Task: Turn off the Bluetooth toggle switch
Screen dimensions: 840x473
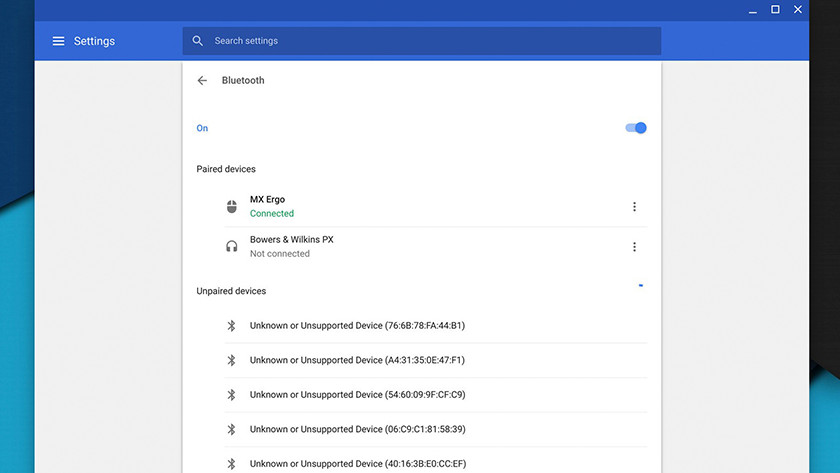Action: coord(636,128)
